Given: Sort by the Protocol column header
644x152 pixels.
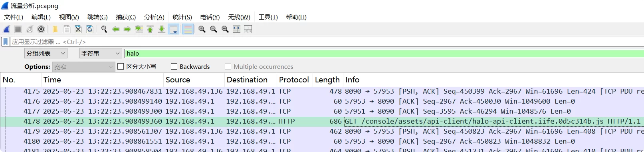Looking at the screenshot, I should click(x=295, y=80).
